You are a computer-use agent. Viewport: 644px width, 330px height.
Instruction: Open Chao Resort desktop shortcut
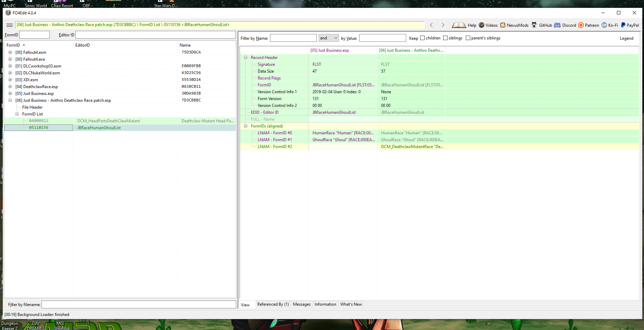[62, 4]
